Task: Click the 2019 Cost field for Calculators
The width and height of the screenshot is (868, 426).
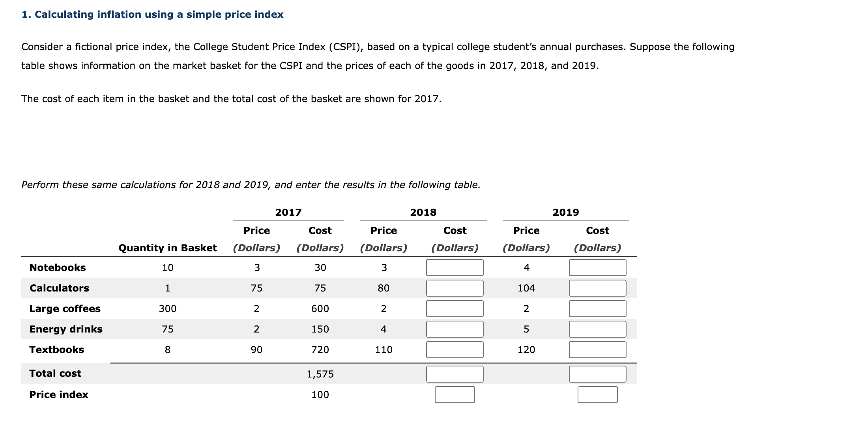Action: pyautogui.click(x=597, y=288)
